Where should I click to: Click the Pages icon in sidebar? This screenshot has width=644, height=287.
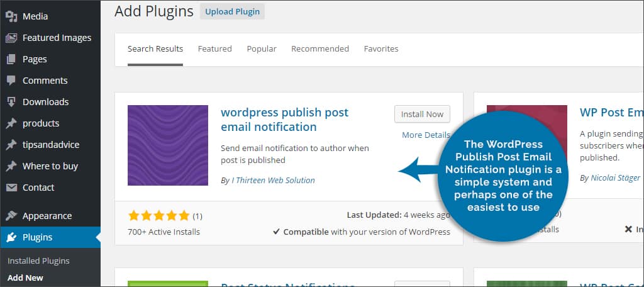click(11, 59)
